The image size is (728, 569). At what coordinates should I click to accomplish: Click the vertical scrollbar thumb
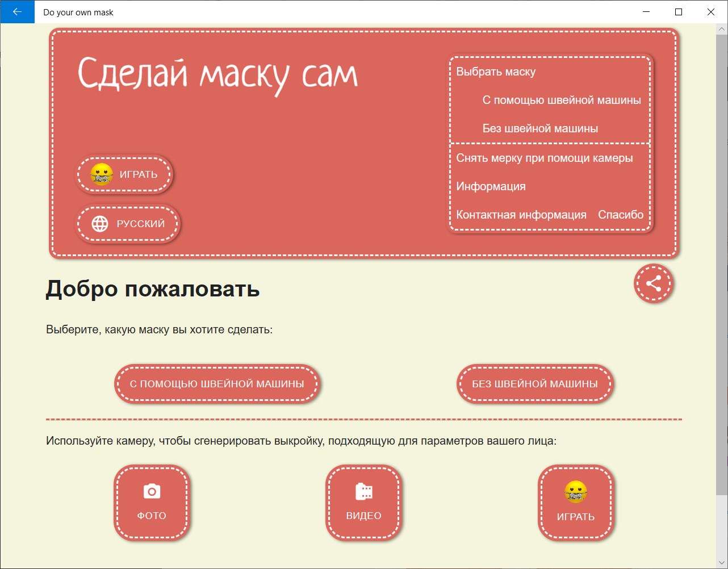coord(722,264)
